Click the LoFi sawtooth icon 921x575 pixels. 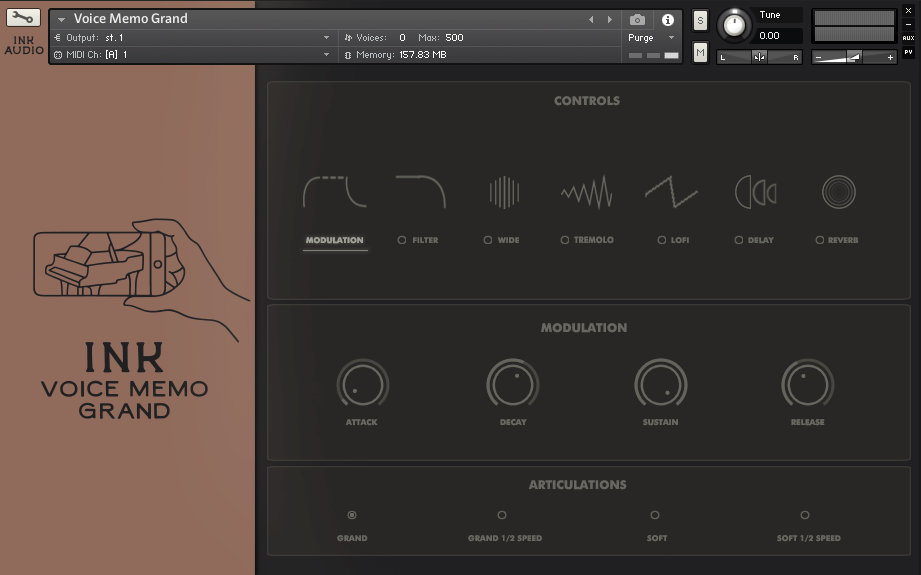pyautogui.click(x=671, y=191)
